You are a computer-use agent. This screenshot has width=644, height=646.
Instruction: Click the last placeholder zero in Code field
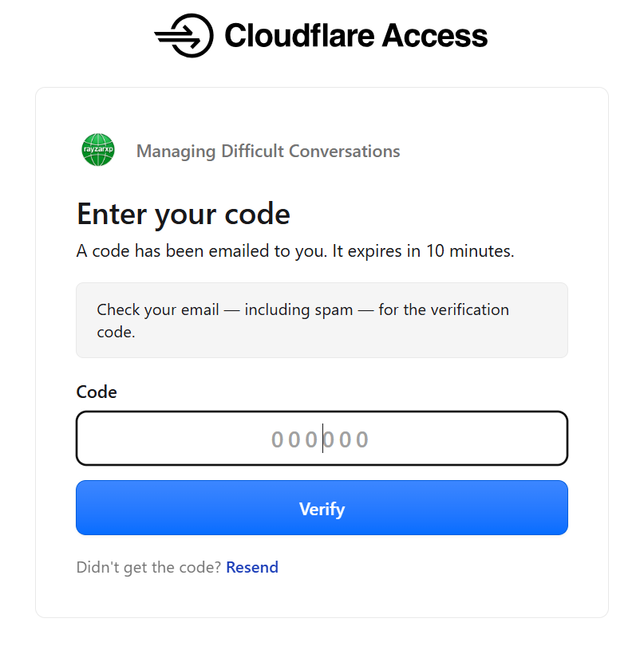click(x=362, y=439)
